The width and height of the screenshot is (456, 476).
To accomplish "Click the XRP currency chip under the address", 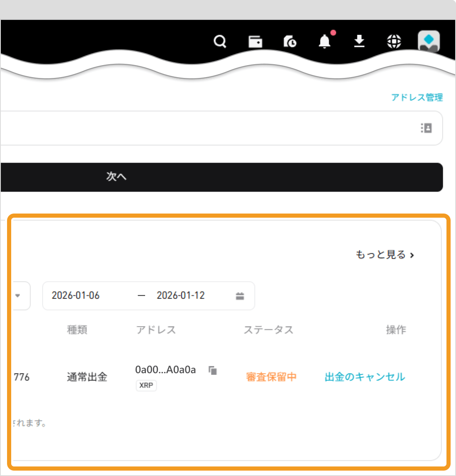I will pos(146,386).
